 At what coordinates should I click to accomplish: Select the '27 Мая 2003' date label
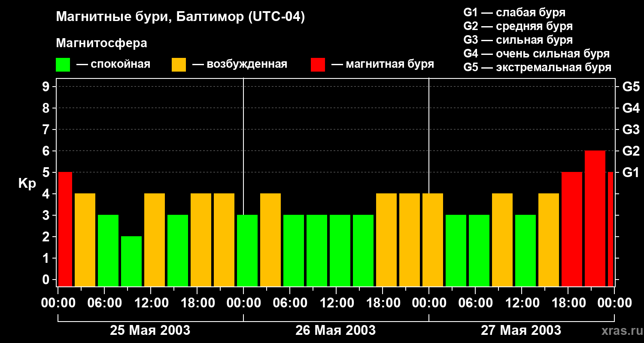(521, 331)
